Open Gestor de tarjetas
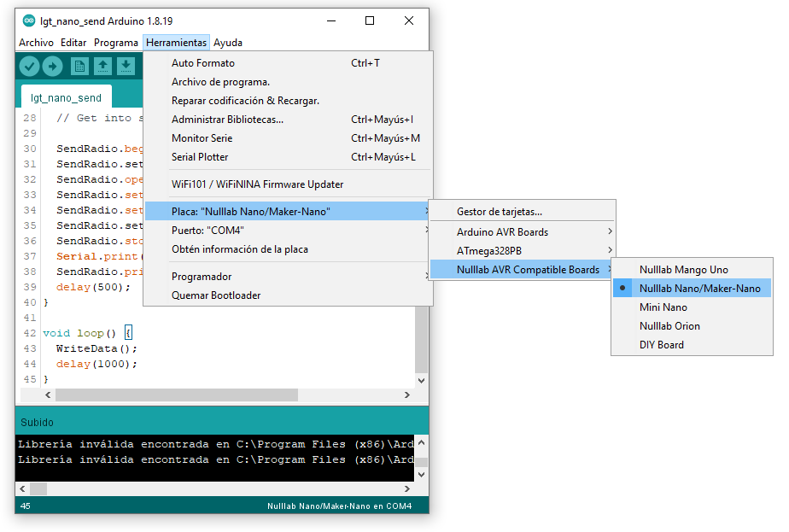The width and height of the screenshot is (789, 532). [523, 212]
